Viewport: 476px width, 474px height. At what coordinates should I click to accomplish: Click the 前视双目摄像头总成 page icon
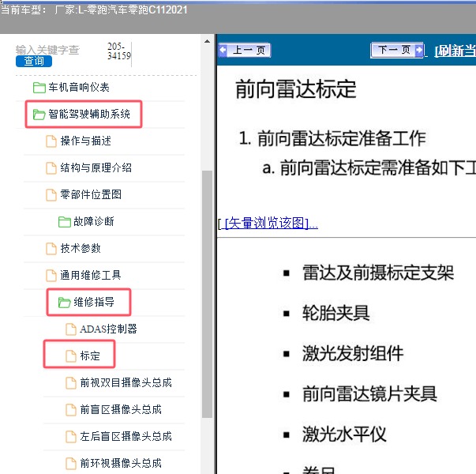pyautogui.click(x=71, y=383)
